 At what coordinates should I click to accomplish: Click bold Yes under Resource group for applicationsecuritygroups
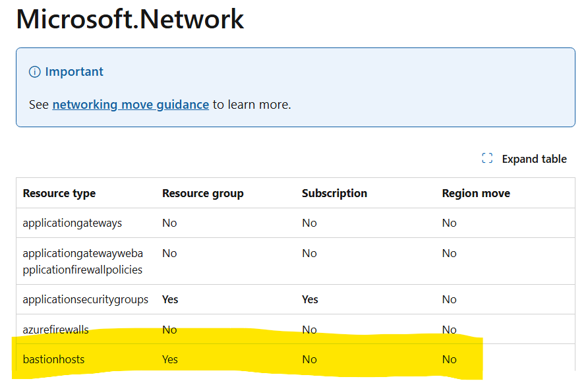tap(170, 299)
